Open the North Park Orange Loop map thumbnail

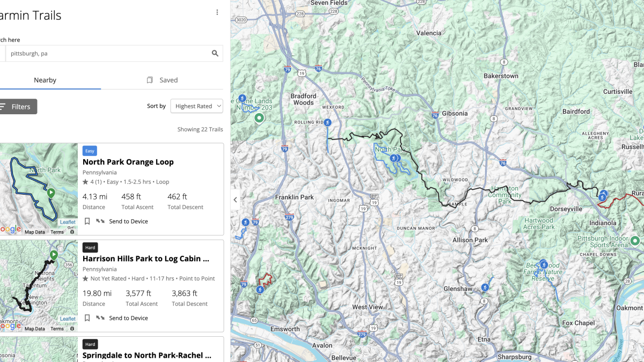pos(39,189)
